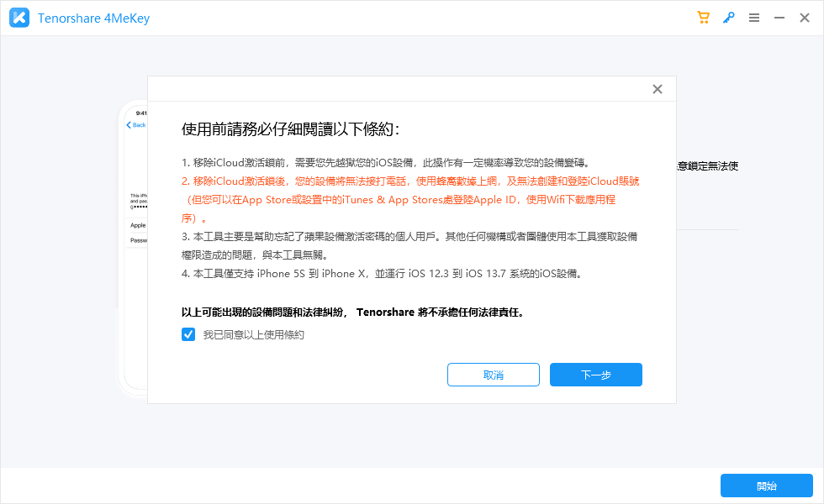
Task: Click the Apple field in phone preview
Action: click(138, 225)
